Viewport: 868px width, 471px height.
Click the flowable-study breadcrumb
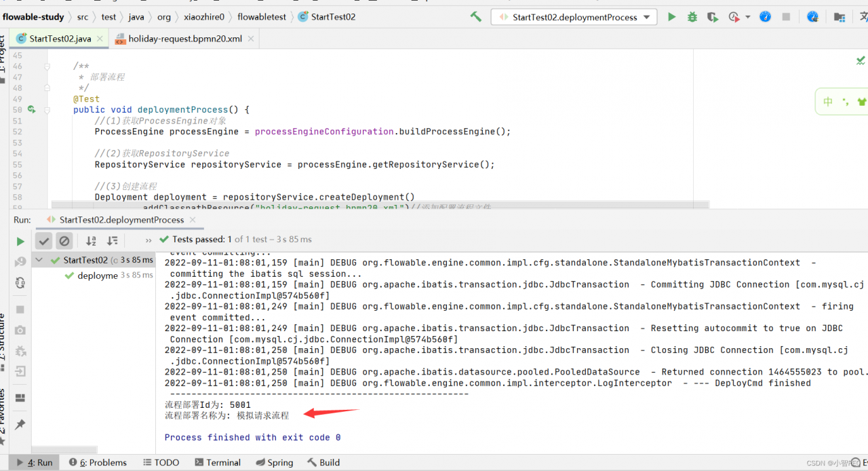pos(33,17)
